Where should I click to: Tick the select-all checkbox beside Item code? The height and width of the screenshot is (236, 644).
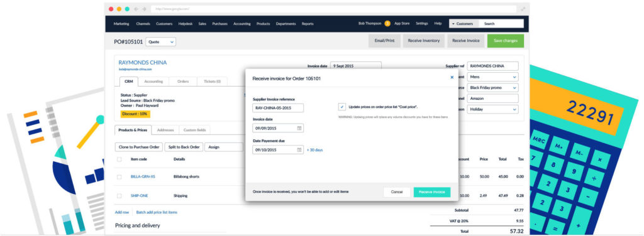(x=119, y=159)
